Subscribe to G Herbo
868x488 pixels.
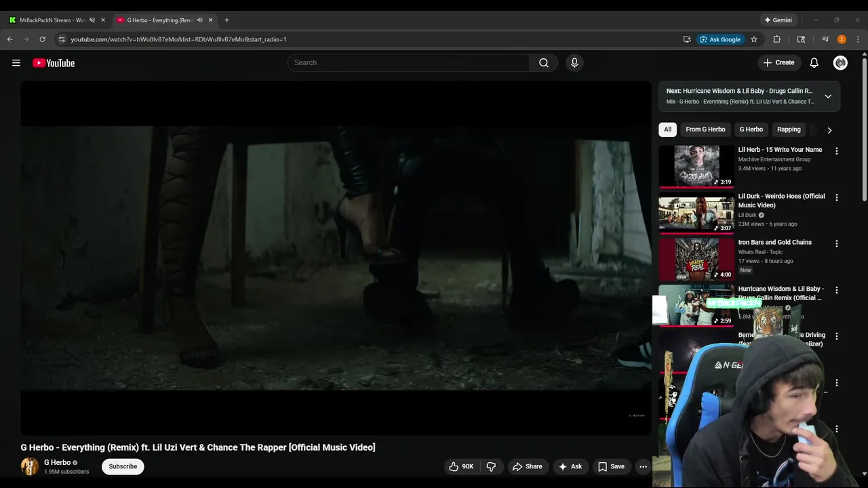coord(123,466)
